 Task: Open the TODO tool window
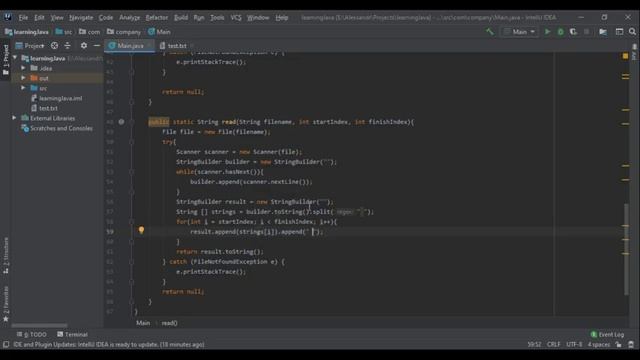[31, 334]
